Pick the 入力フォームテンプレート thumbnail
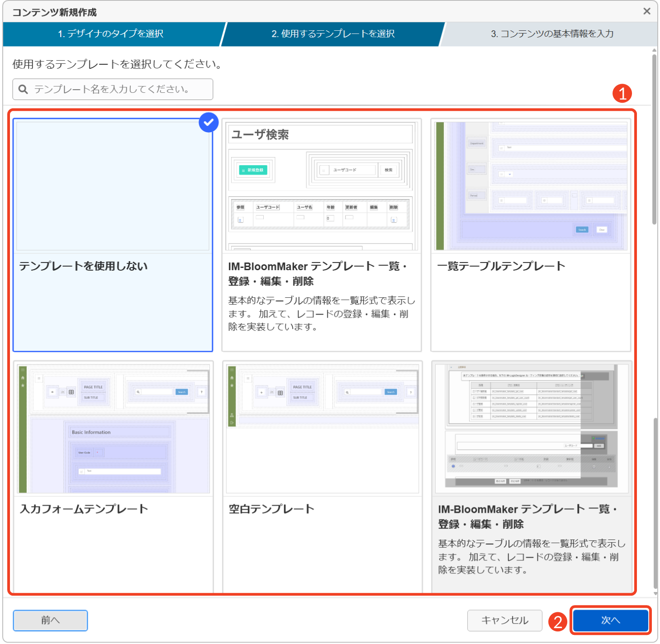 coord(114,429)
